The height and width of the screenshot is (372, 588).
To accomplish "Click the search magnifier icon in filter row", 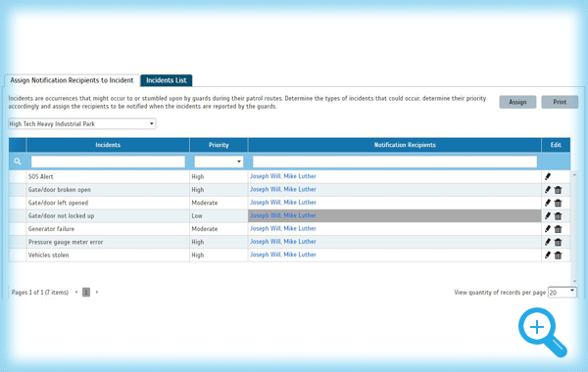I will (x=18, y=162).
